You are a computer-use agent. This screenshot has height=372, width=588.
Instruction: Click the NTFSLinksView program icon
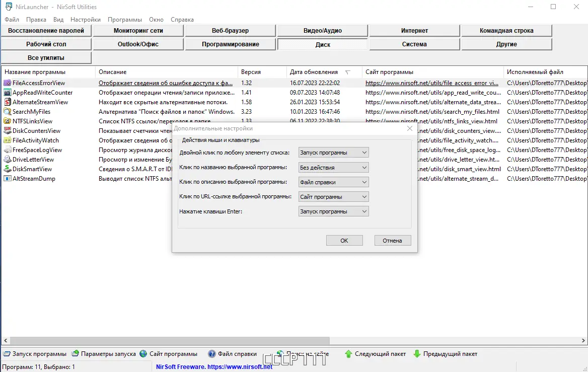tap(7, 121)
